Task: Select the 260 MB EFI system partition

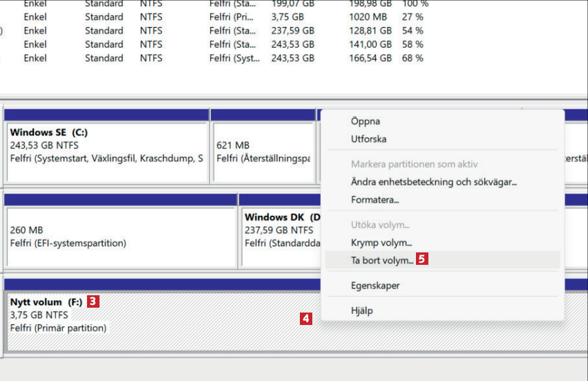Action: [120, 236]
